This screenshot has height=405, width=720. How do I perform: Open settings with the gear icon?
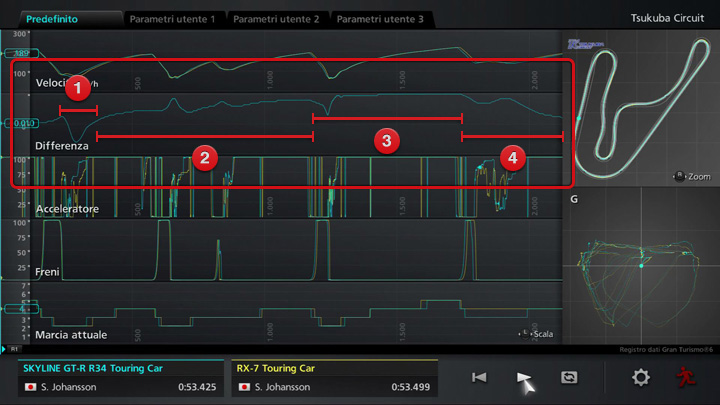(640, 377)
